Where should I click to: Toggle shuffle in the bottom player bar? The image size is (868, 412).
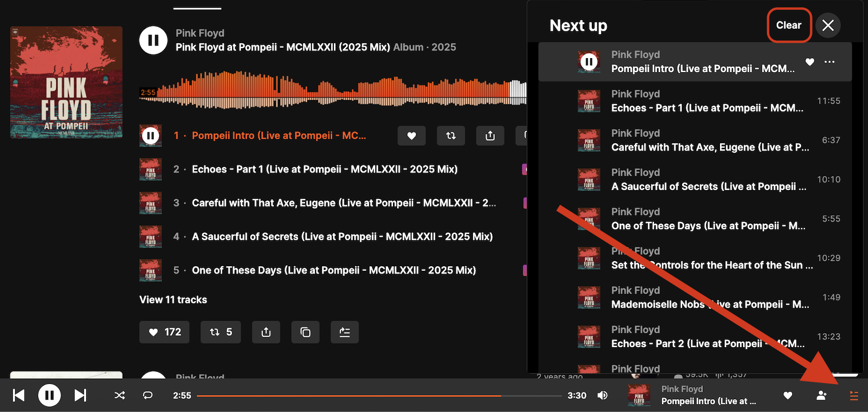pos(119,395)
